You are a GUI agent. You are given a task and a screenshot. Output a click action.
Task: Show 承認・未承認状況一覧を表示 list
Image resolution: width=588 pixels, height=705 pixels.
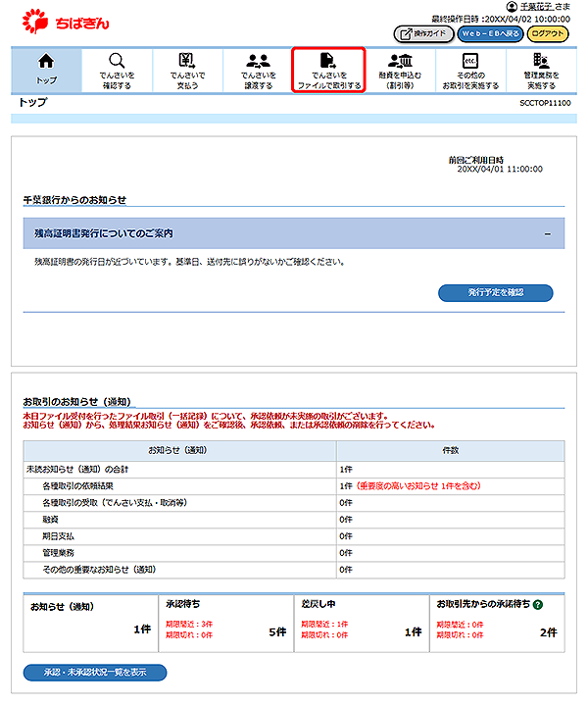(x=95, y=673)
